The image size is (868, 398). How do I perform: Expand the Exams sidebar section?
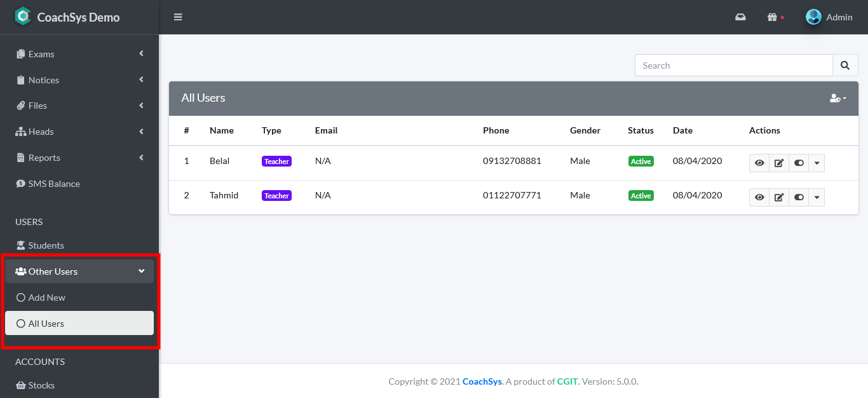tap(42, 53)
